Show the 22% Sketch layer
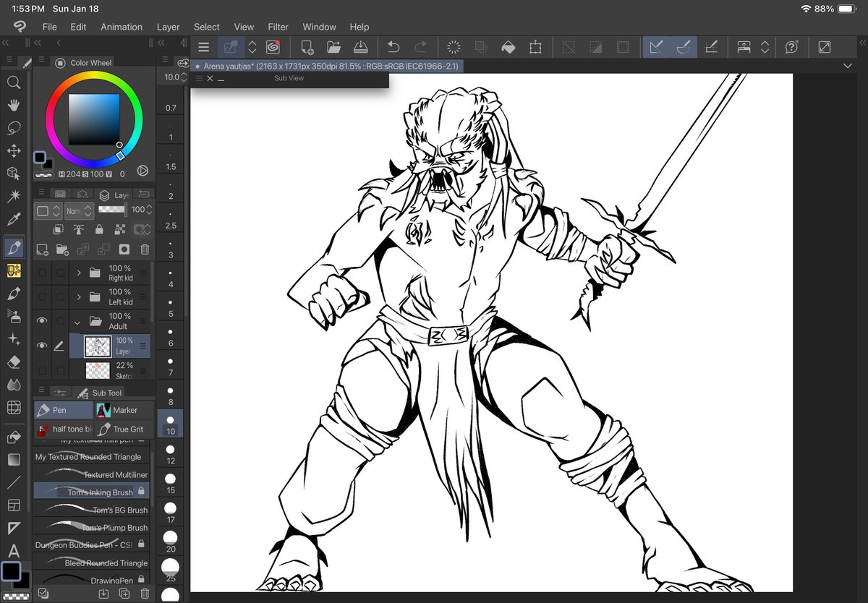Image resolution: width=868 pixels, height=603 pixels. 42,370
